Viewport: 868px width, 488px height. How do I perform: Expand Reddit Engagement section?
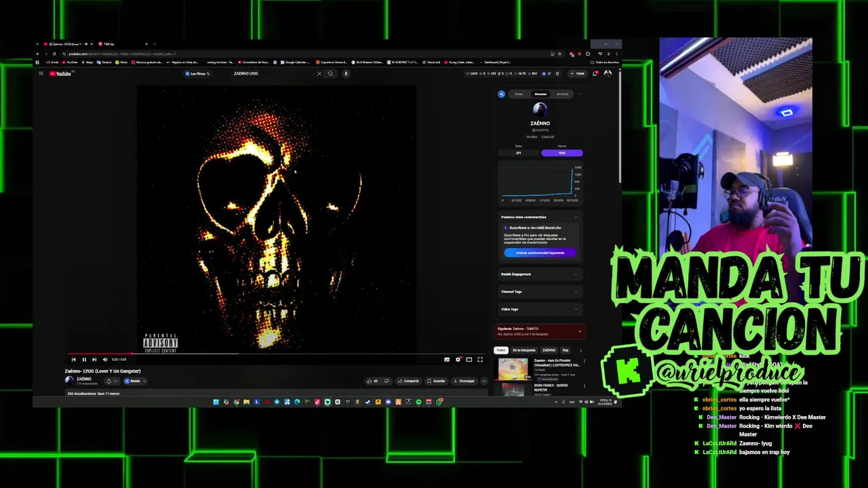coord(540,274)
